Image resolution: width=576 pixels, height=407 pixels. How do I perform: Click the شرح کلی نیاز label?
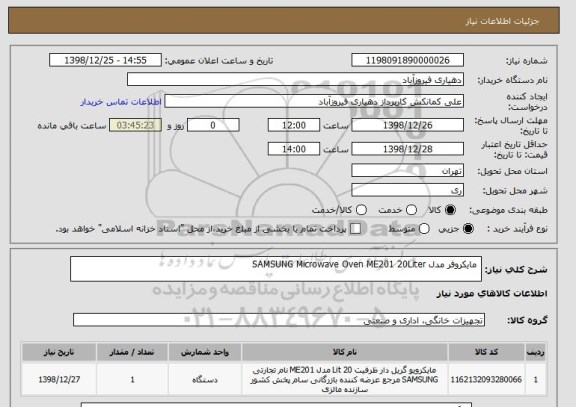[516, 270]
